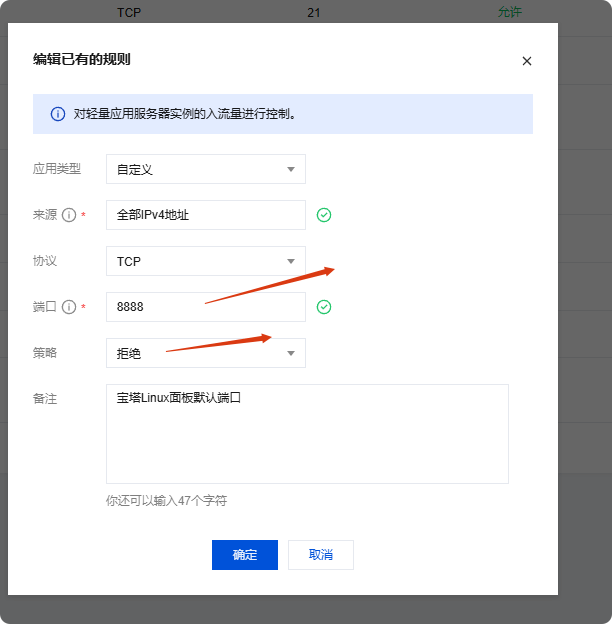Click the 你还可以输入47个字符 hint text

coord(166,501)
